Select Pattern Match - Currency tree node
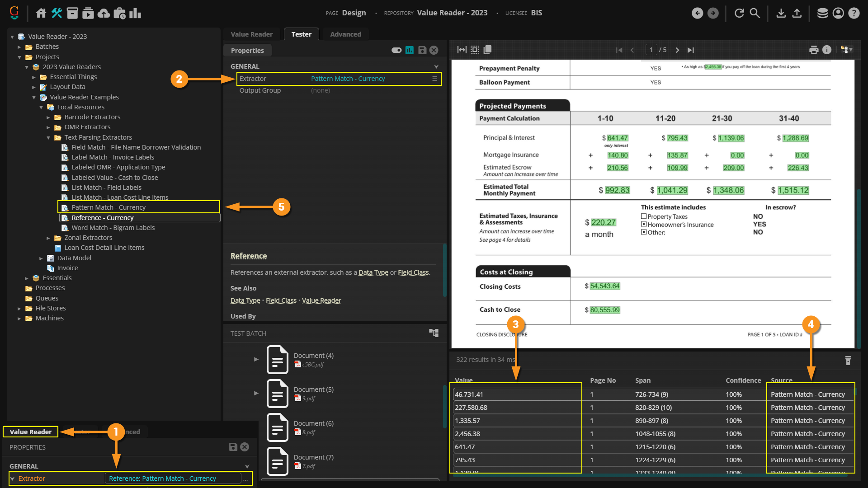The image size is (868, 488). tap(108, 207)
